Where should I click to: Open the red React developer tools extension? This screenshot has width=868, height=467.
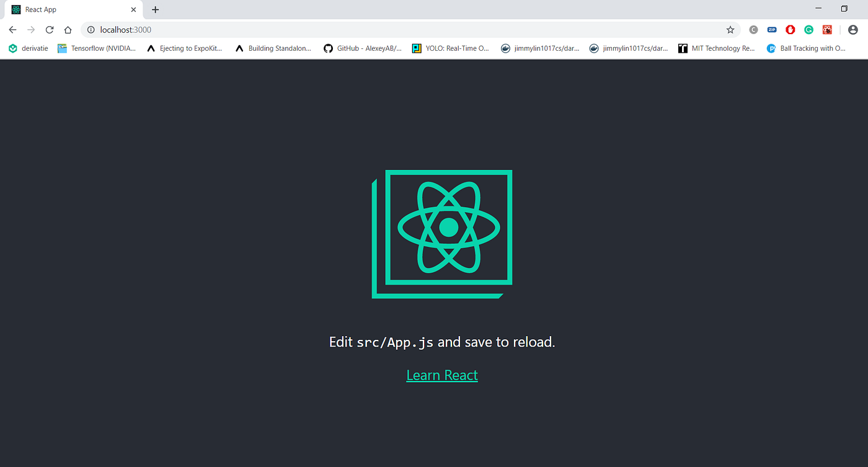point(827,30)
